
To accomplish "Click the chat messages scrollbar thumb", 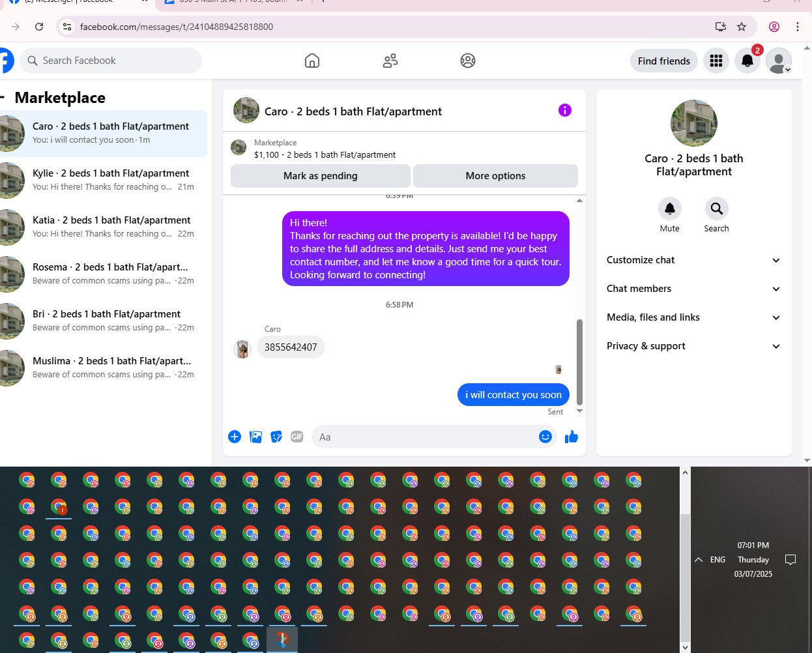I will point(579,362).
